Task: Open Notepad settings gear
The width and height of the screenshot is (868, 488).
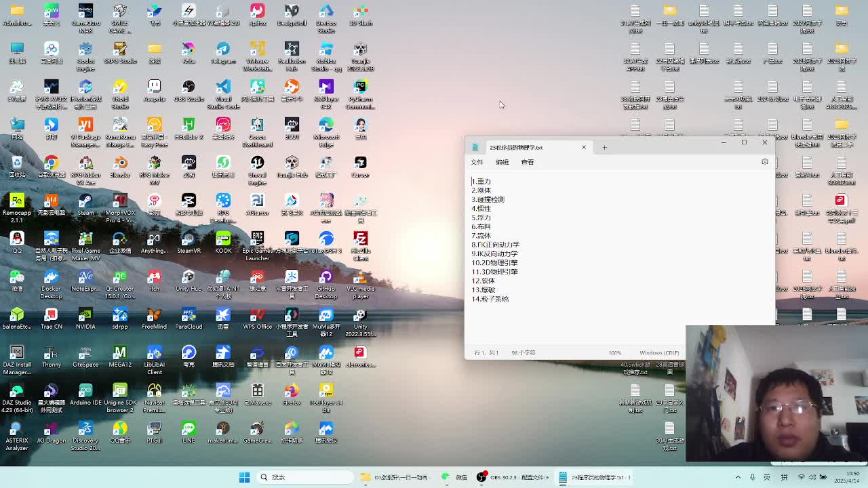Action: coord(764,162)
